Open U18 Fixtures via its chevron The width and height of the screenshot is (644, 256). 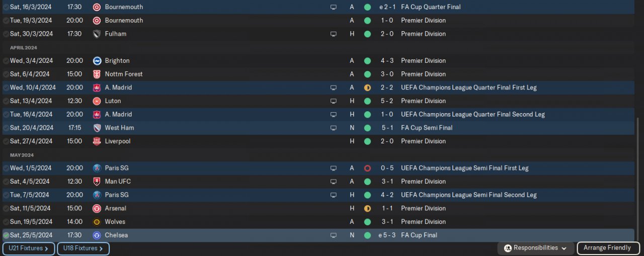[x=101, y=248]
